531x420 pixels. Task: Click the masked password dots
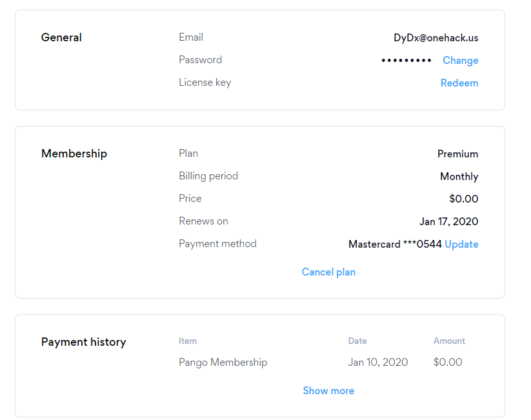pos(406,60)
